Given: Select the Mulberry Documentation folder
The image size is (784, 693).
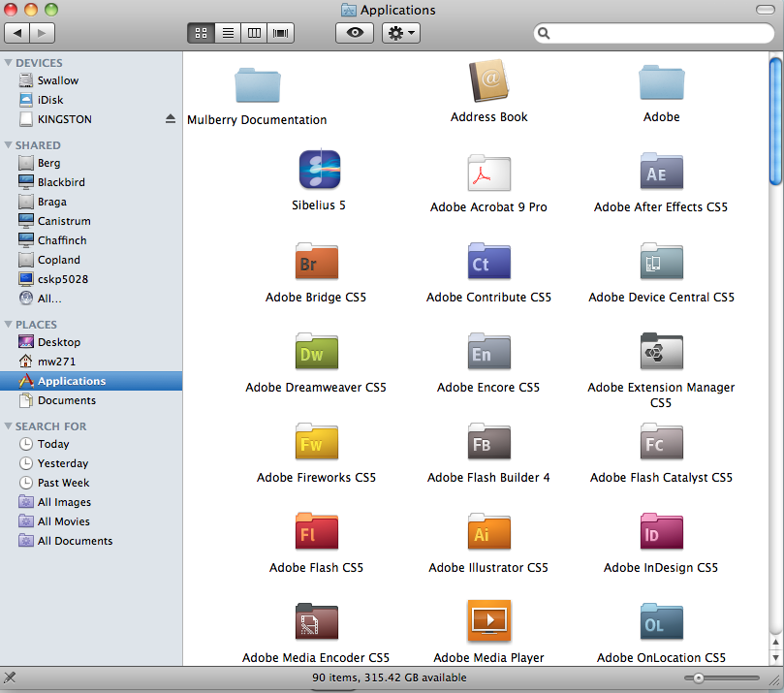Looking at the screenshot, I should (258, 84).
